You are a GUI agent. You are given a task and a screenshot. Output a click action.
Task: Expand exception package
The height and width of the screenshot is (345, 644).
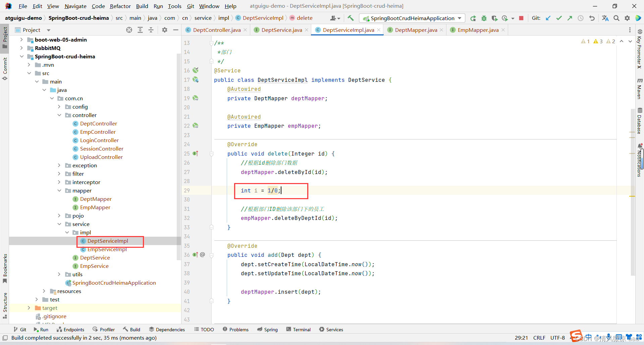[59, 165]
